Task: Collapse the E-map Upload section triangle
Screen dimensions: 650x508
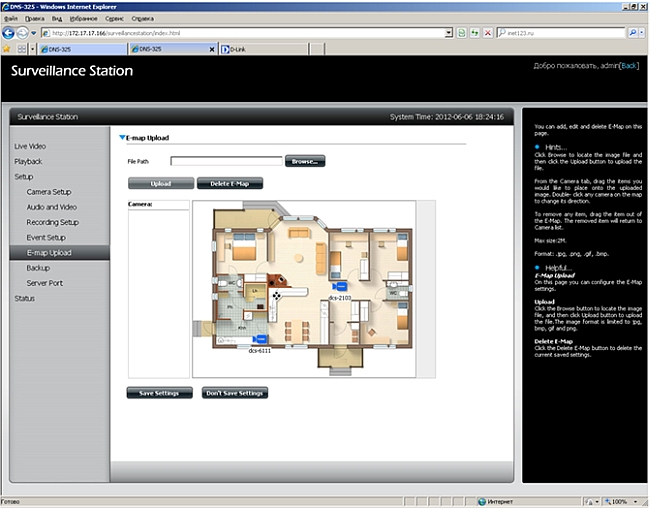Action: [122, 137]
